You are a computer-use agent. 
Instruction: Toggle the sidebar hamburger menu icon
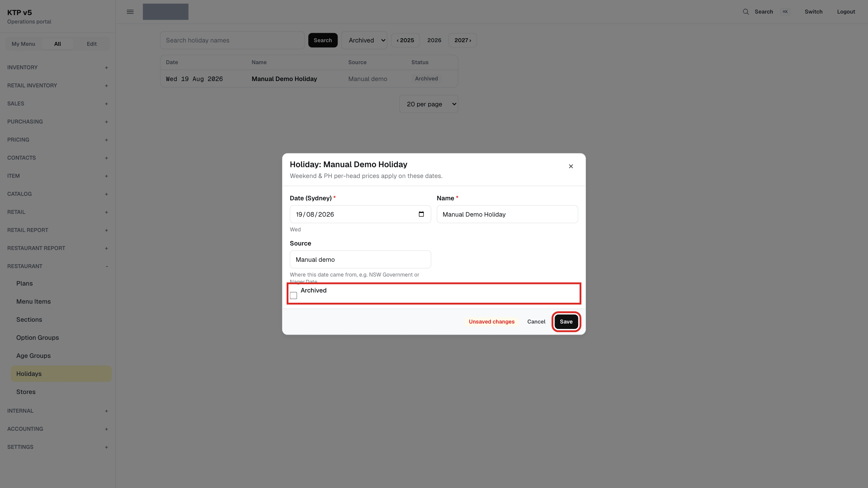[130, 12]
